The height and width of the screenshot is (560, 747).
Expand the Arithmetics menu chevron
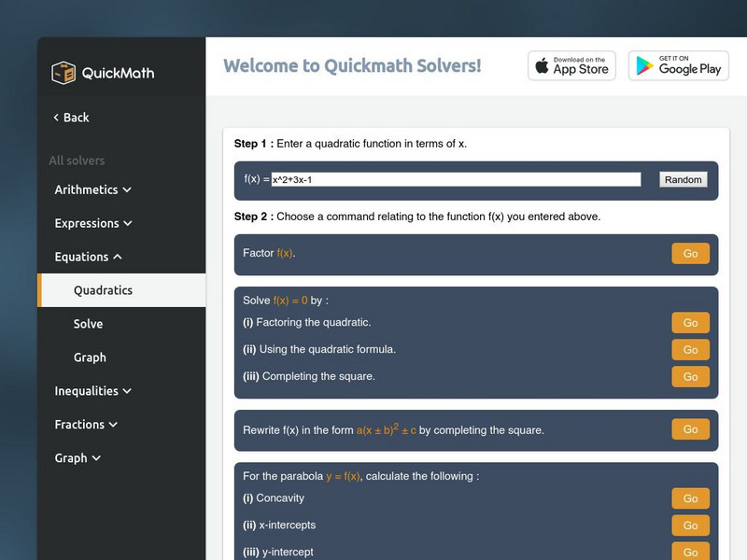[127, 190]
